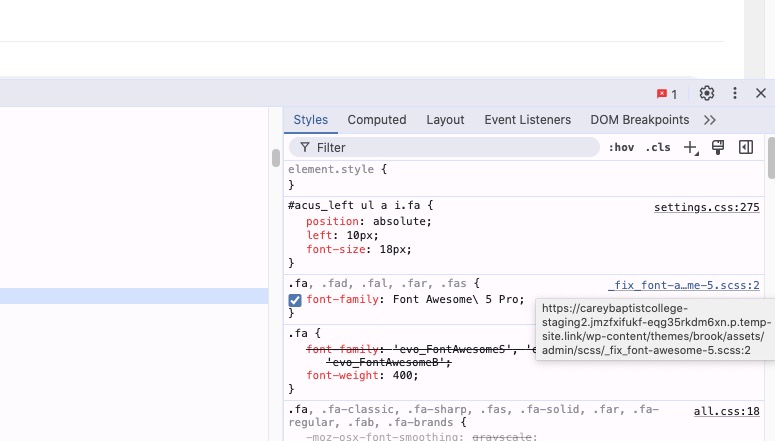Toggle the :hov element state panel
The width and height of the screenshot is (775, 441).
tap(621, 147)
